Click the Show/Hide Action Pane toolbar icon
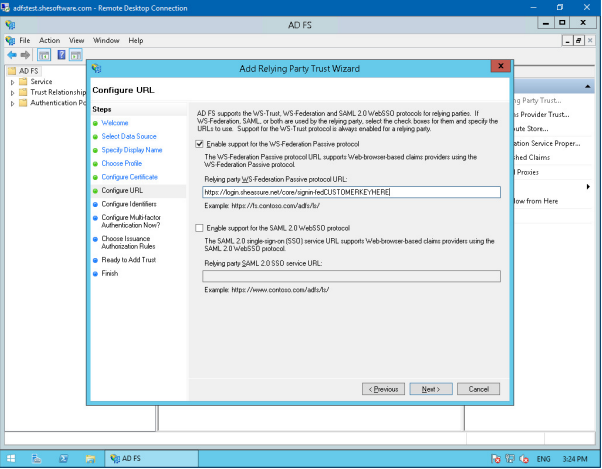The height and width of the screenshot is (469, 602). (x=75, y=54)
